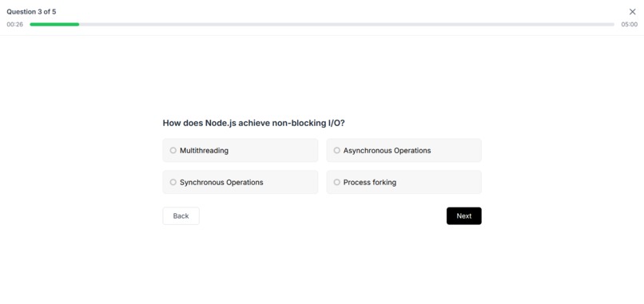This screenshot has width=644, height=304.
Task: Pick the Synchronous Operations radio button
Action: coord(173,182)
